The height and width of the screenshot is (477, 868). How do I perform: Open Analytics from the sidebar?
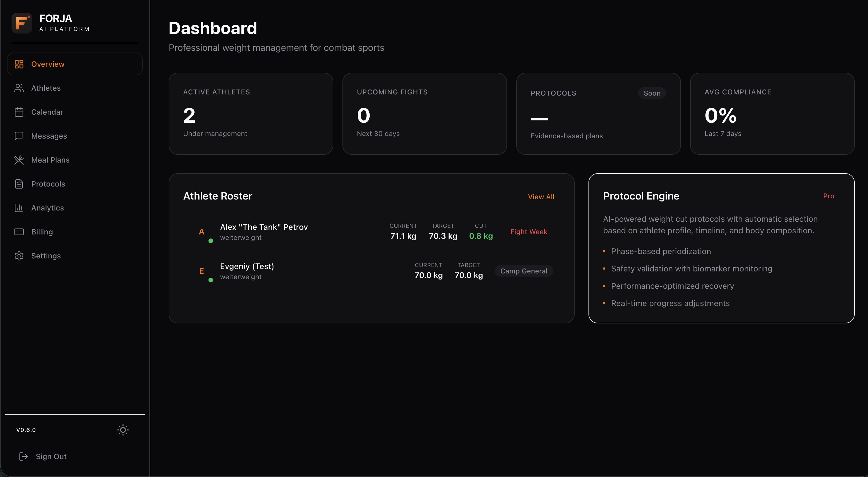click(x=48, y=208)
